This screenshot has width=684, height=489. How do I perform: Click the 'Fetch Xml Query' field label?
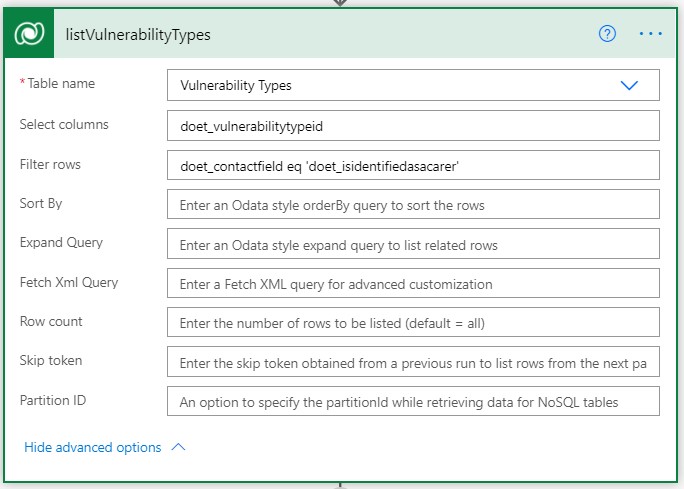point(69,282)
